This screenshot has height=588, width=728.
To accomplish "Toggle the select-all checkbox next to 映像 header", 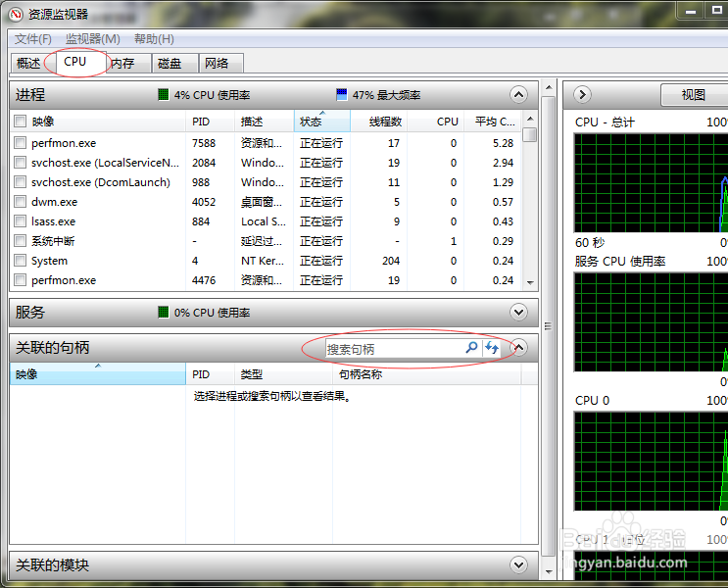I will tap(20, 122).
